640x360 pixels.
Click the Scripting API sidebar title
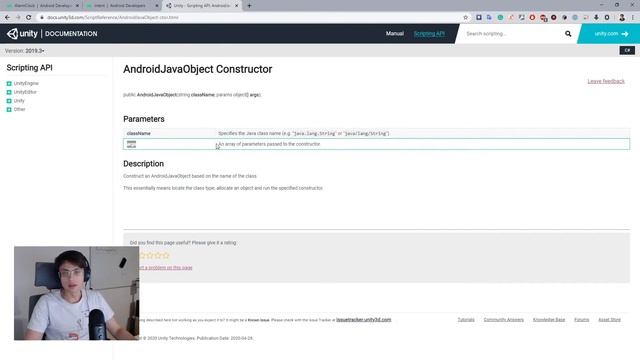(29, 68)
